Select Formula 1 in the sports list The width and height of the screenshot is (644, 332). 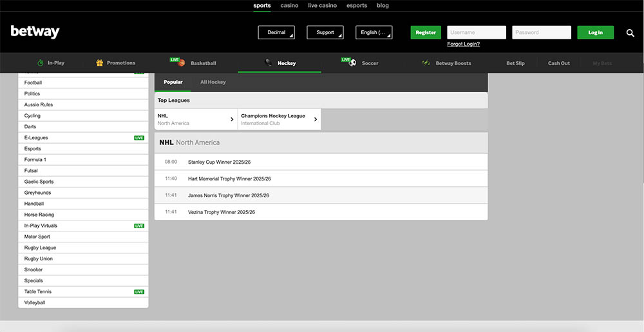click(x=83, y=160)
